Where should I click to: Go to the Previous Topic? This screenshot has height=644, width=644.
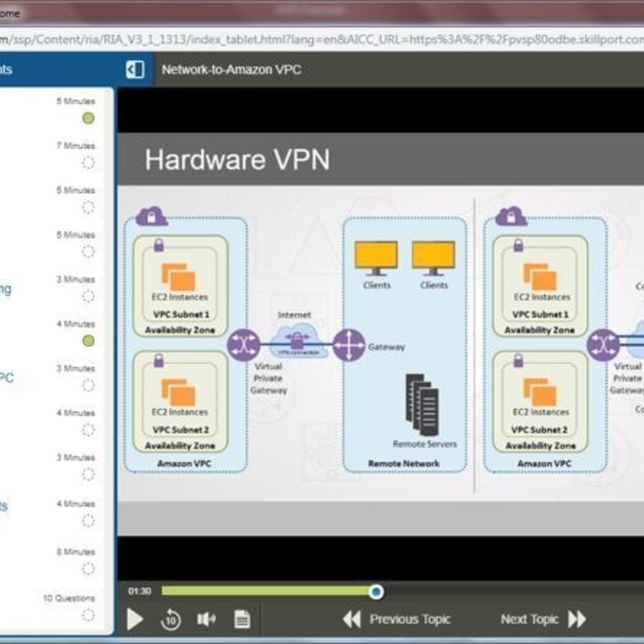396,619
